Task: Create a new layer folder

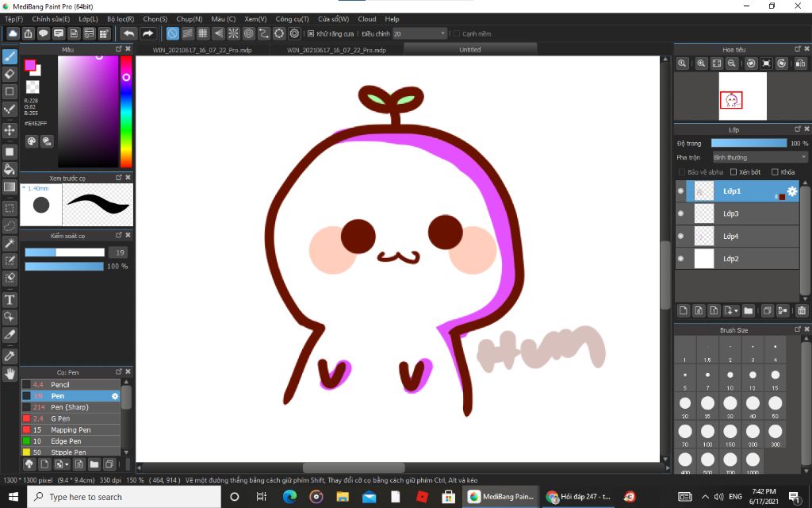Action: coord(748,310)
